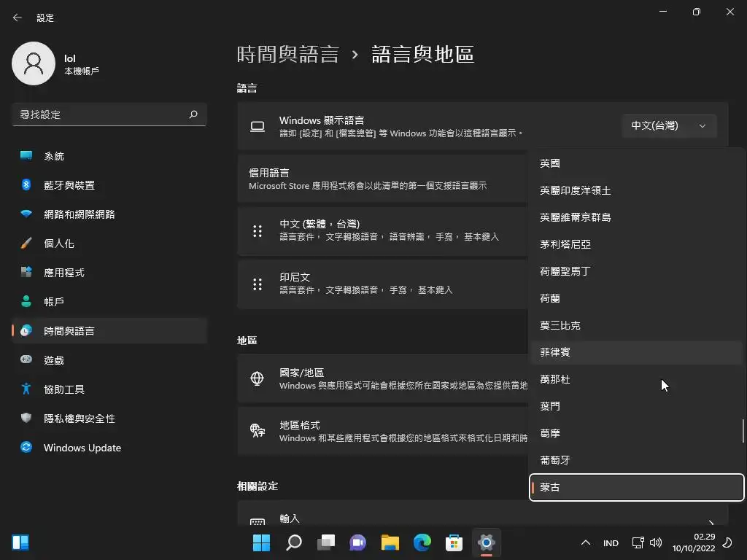The width and height of the screenshot is (747, 560).
Task: Open Windows Update category
Action: [x=109, y=448]
